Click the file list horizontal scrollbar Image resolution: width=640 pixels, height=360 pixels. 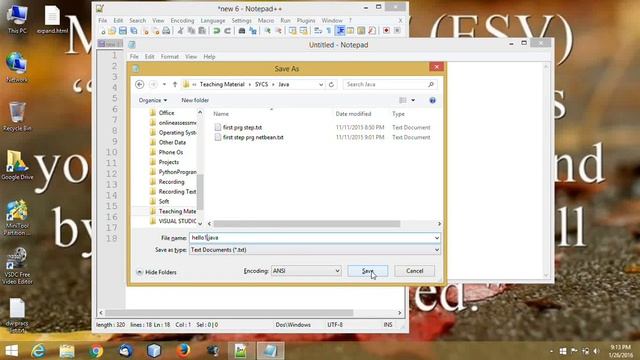(x=307, y=224)
